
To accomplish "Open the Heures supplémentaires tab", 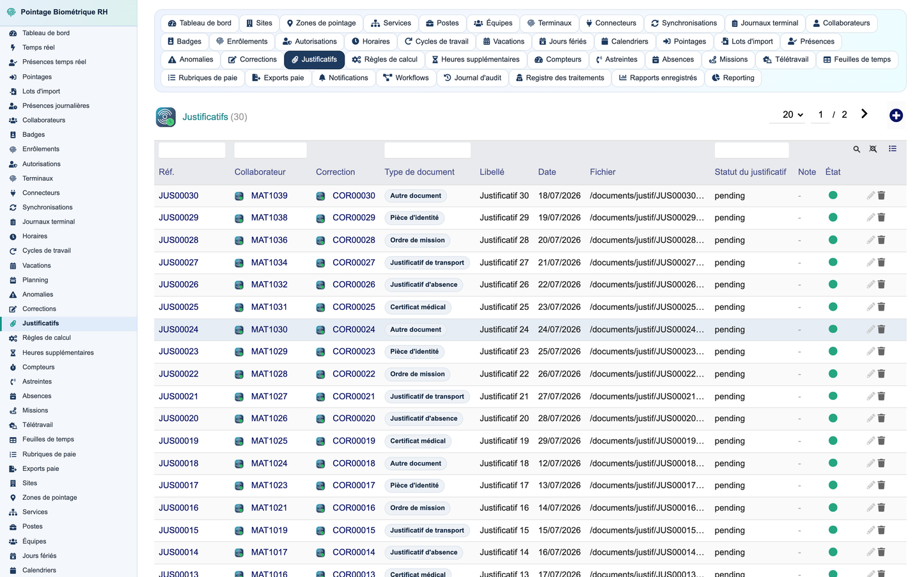I will click(x=475, y=59).
